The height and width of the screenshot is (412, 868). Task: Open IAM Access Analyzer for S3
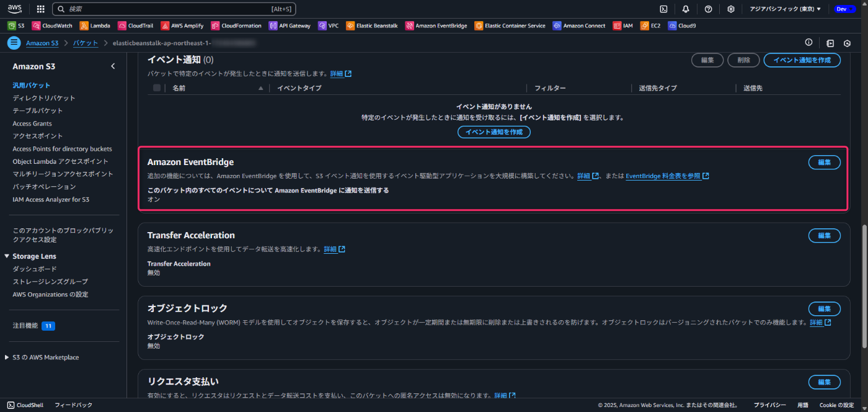[51, 200]
